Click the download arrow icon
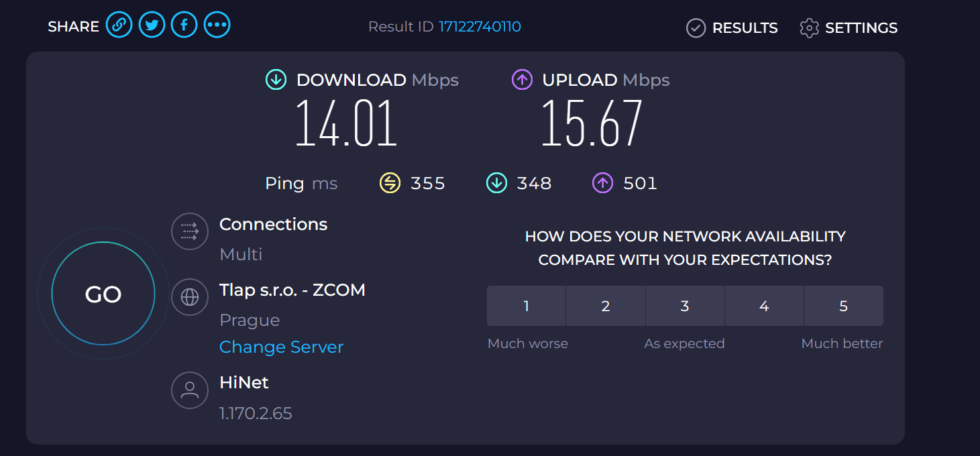 [276, 80]
